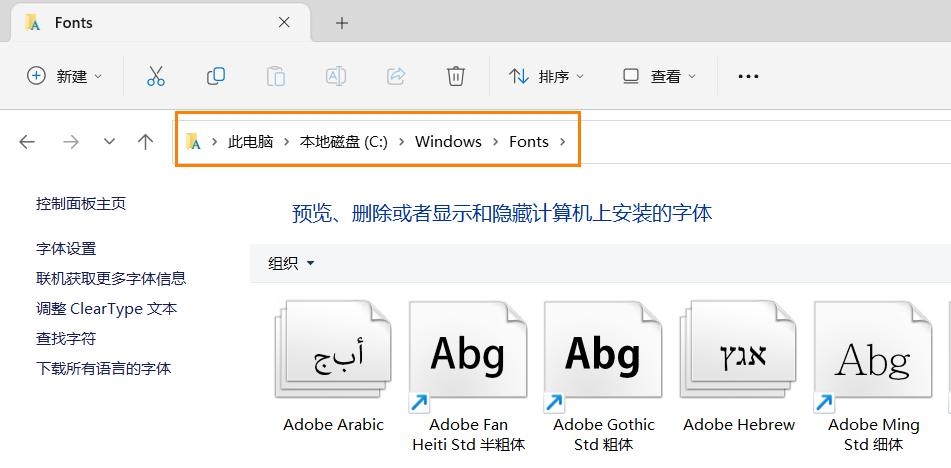Go forward with the right arrow
This screenshot has height=468, width=951.
pyautogui.click(x=71, y=142)
